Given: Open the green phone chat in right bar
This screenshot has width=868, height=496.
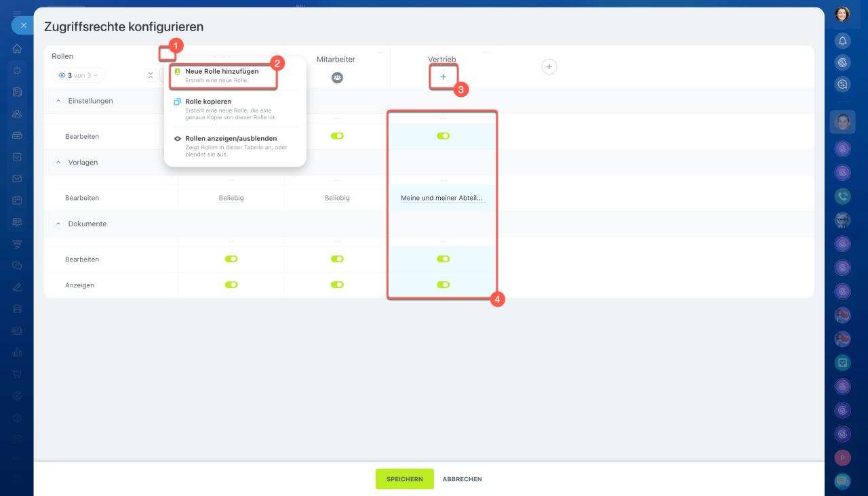Looking at the screenshot, I should pos(842,196).
